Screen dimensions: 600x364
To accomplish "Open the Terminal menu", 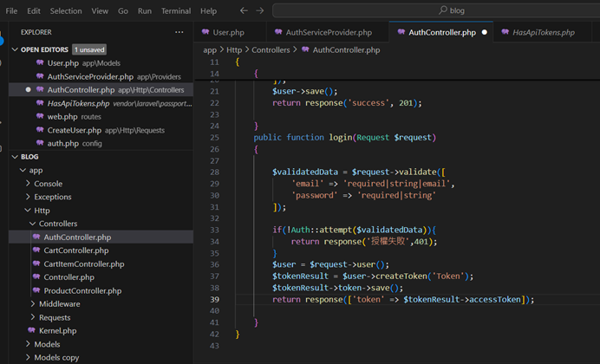I will coord(176,11).
